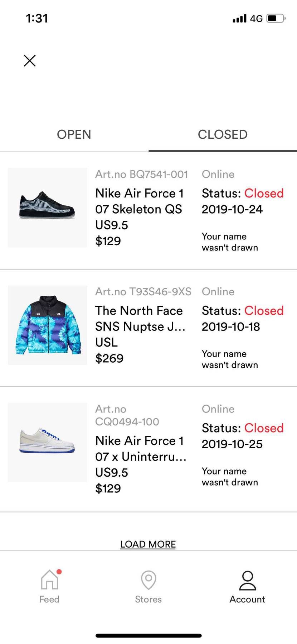Open the North Face Nuptse jacket thumbnail
The image size is (297, 644).
47,325
